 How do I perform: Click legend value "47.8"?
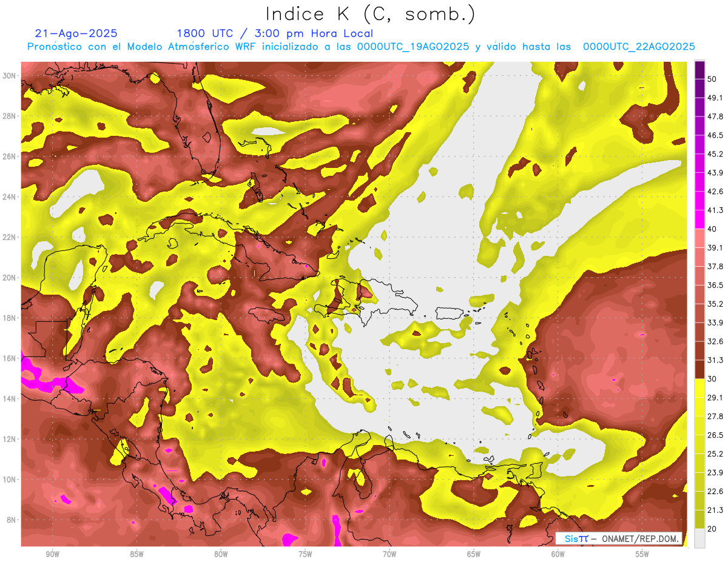tap(715, 116)
